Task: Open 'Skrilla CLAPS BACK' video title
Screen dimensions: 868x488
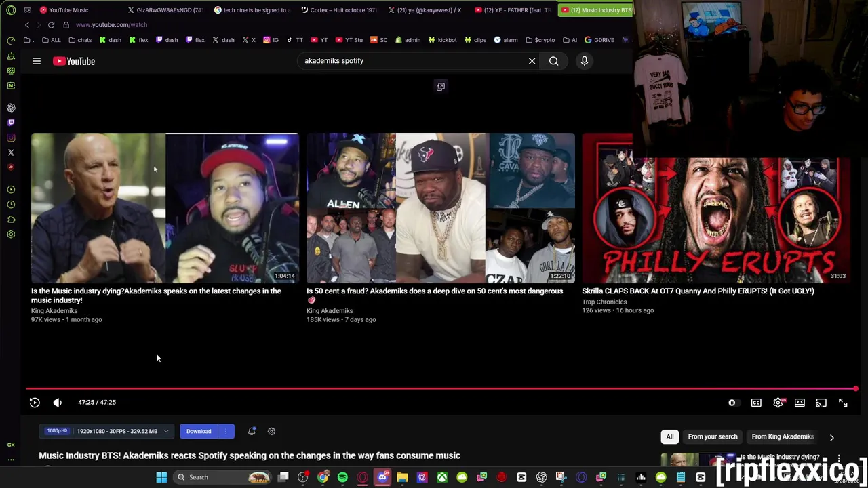Action: (698, 291)
